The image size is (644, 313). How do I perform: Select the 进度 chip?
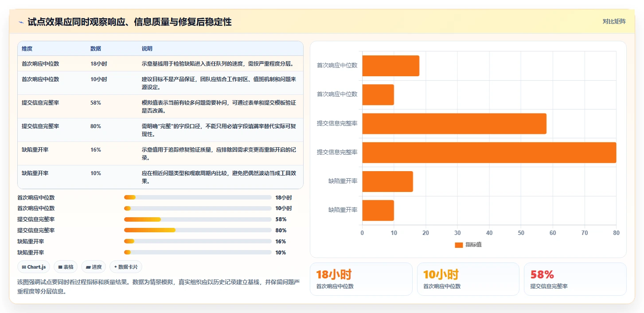click(94, 267)
